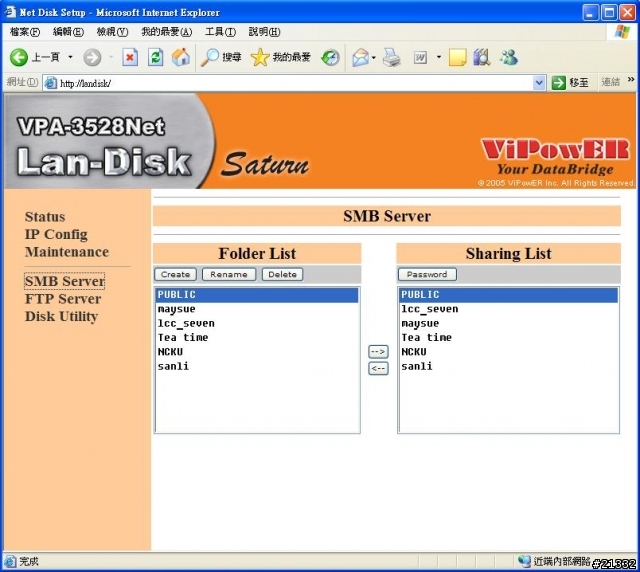Open the FTP Server sidebar link
The width and height of the screenshot is (640, 572).
pyautogui.click(x=63, y=299)
